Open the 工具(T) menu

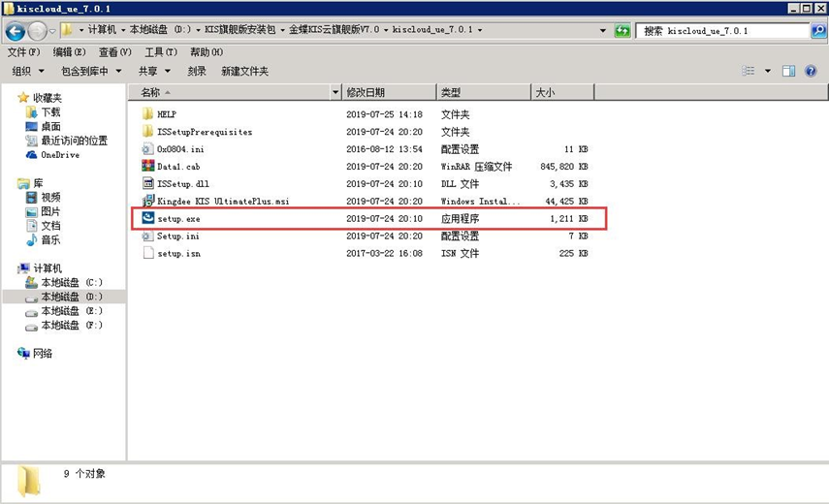pos(161,51)
